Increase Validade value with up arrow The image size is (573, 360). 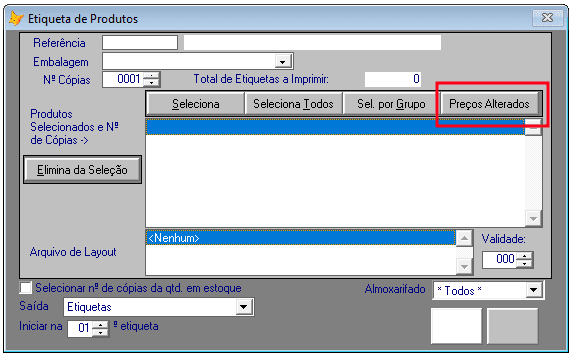[x=525, y=256]
